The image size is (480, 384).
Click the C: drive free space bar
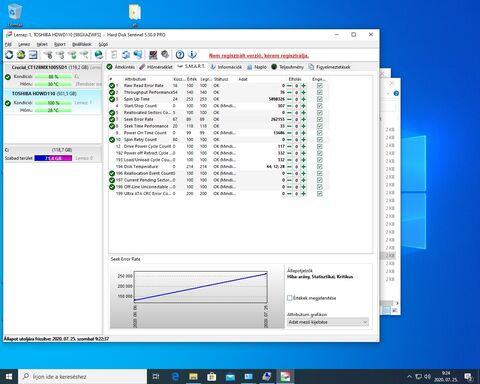53,158
